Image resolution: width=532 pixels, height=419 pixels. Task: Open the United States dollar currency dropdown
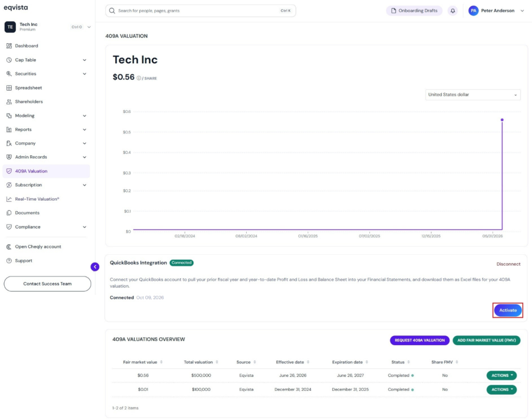click(x=473, y=95)
